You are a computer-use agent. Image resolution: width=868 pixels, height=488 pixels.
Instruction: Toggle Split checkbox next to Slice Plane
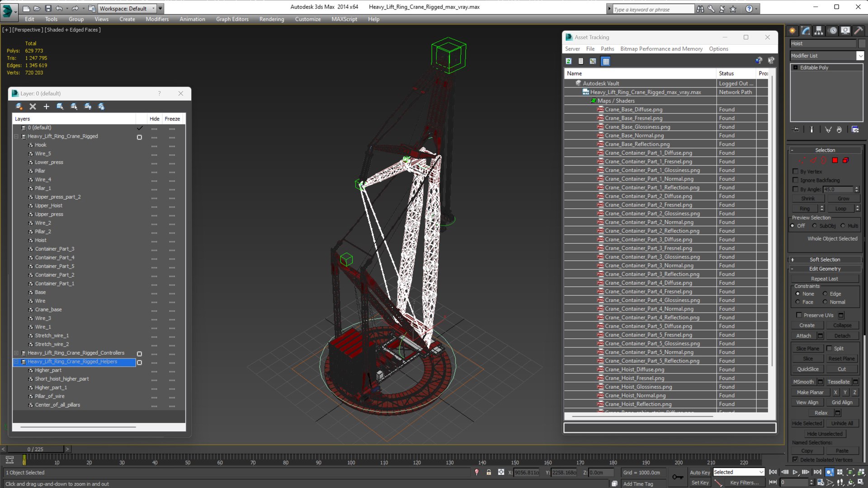click(829, 348)
